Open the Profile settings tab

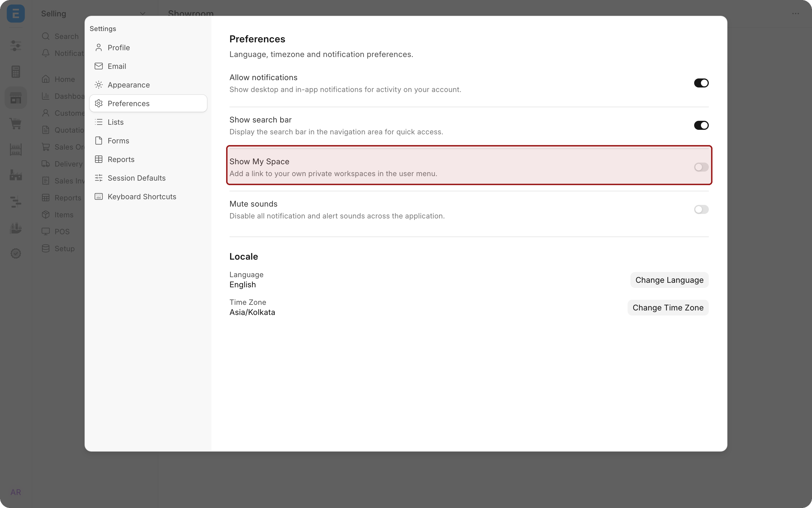click(x=148, y=47)
